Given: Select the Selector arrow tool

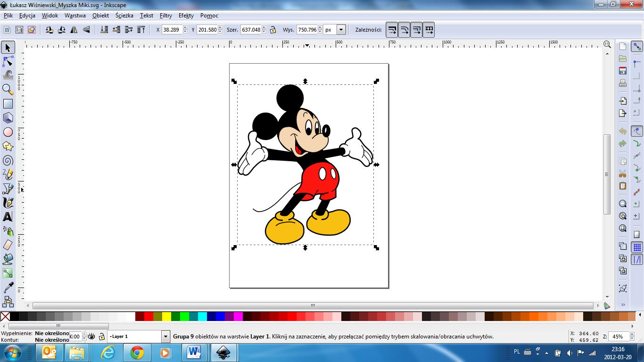Looking at the screenshot, I should tap(8, 47).
